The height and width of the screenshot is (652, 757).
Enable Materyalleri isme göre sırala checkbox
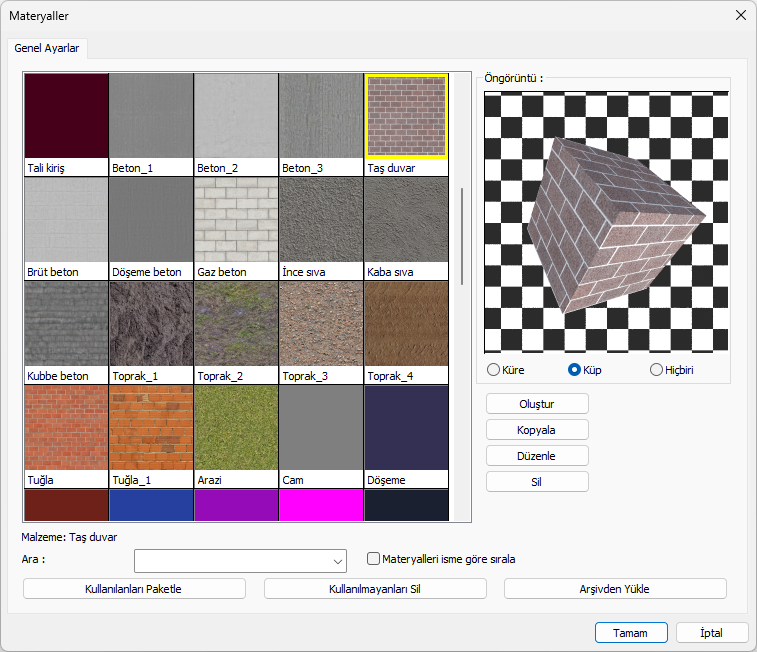(x=374, y=559)
